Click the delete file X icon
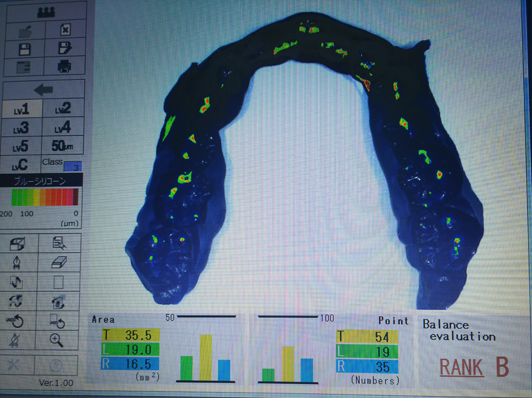This screenshot has height=398, width=532. (65, 30)
